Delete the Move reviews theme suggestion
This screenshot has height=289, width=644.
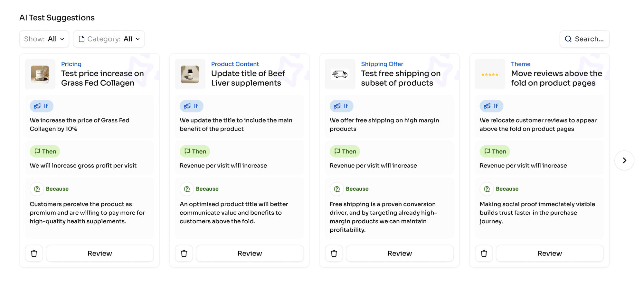pyautogui.click(x=484, y=253)
